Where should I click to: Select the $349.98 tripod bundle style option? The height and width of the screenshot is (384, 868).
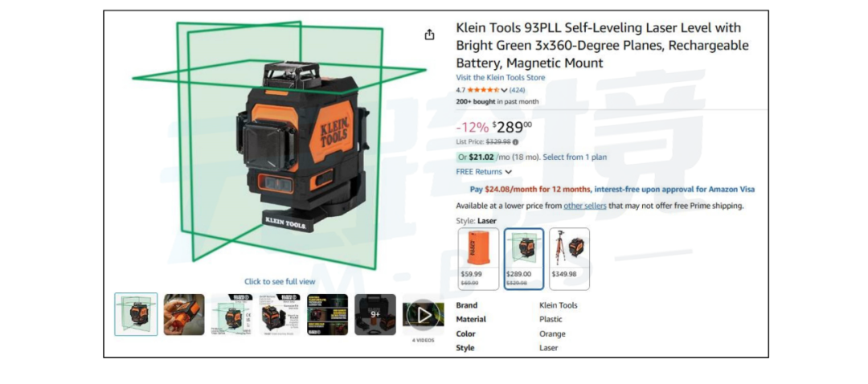[570, 259]
